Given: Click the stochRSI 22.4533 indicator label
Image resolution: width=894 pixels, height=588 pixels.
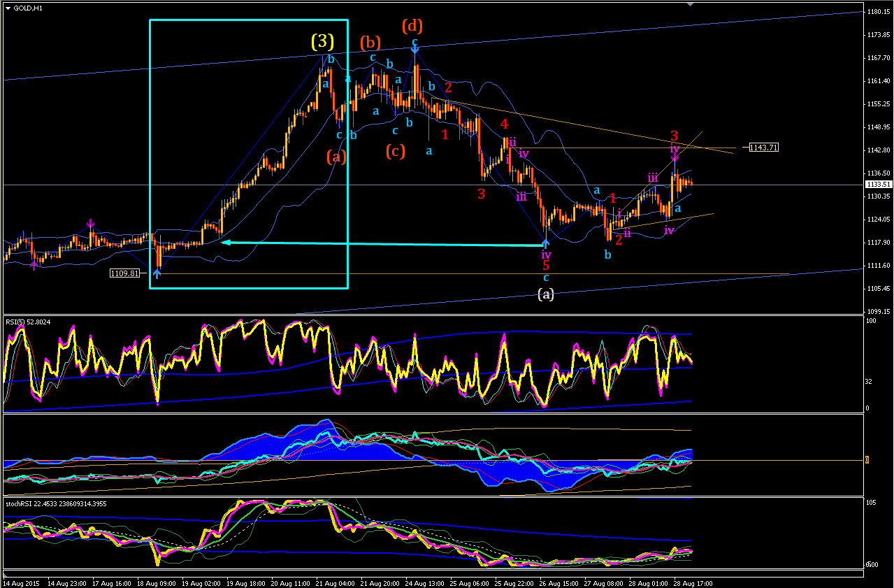Looking at the screenshot, I should pos(56,503).
